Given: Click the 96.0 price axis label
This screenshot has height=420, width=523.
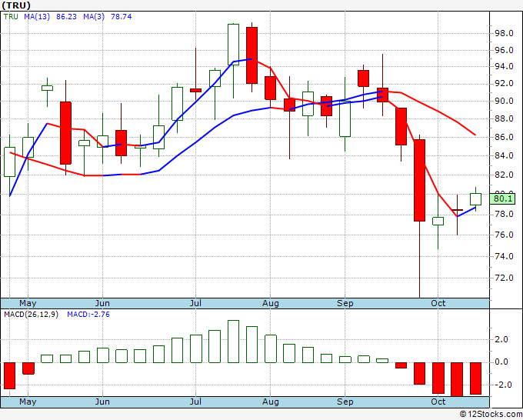Looking at the screenshot, I should [504, 50].
